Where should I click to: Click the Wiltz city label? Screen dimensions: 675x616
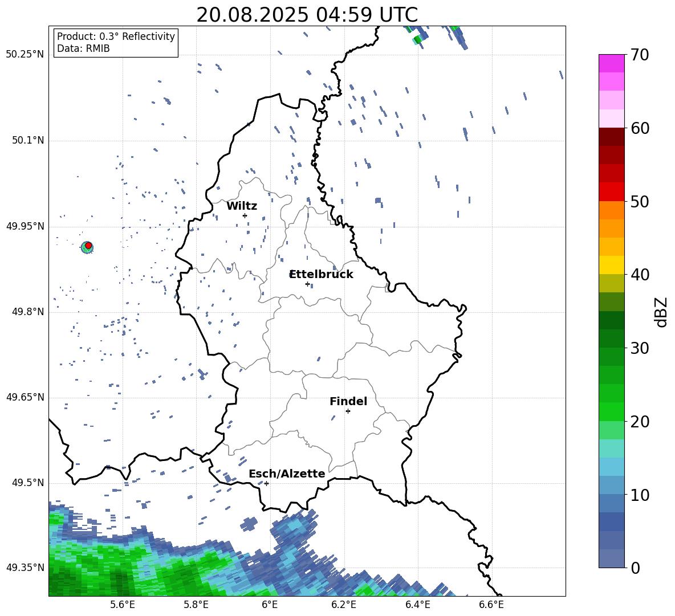[242, 206]
